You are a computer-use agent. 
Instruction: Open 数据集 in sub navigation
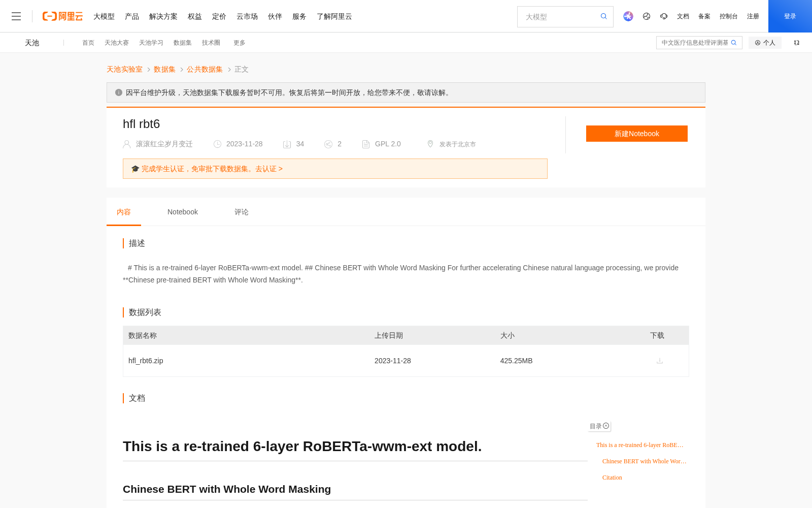183,43
